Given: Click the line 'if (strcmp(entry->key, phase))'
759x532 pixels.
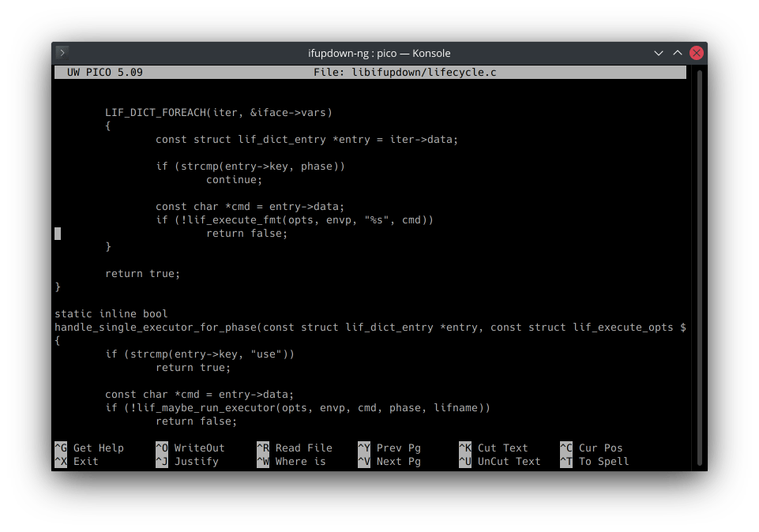Looking at the screenshot, I should click(250, 167).
